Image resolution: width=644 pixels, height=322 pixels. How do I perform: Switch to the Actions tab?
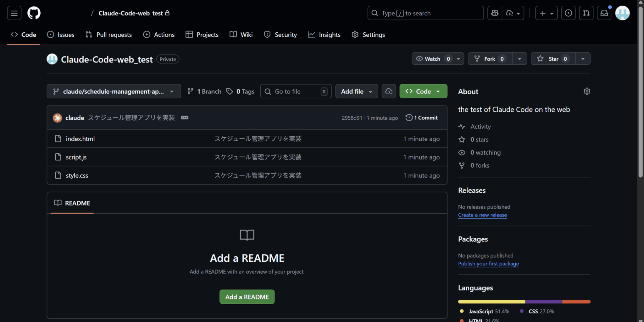coord(159,35)
